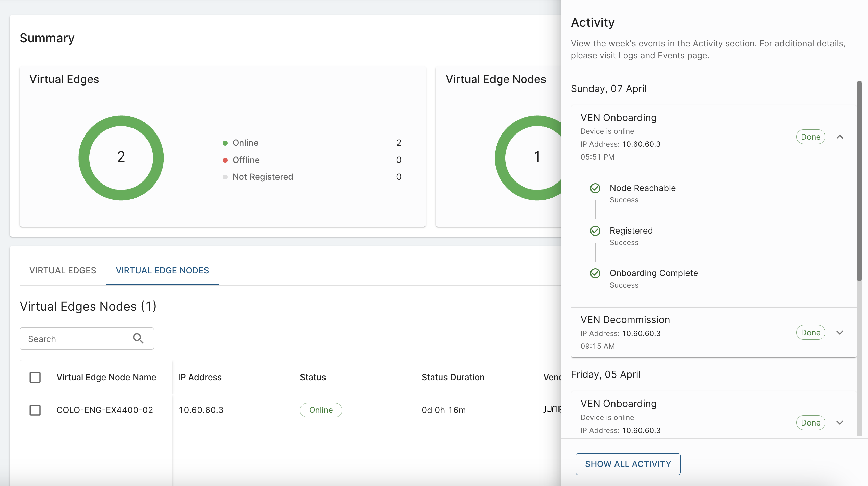Click the gray Not Registered legend dot

pos(225,177)
